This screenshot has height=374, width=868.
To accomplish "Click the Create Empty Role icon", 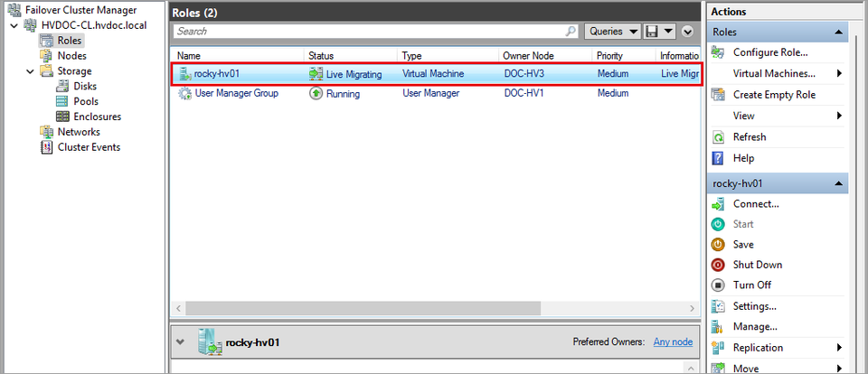I will pos(718,95).
